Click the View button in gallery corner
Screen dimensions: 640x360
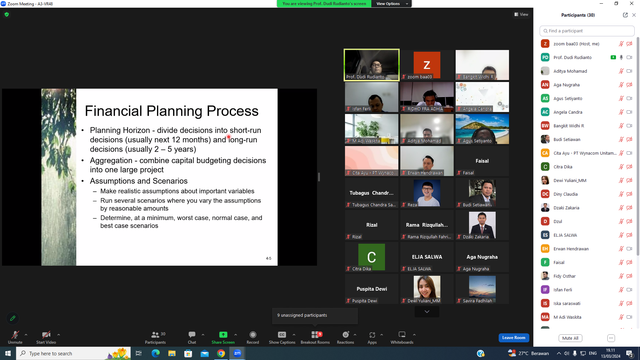coord(521,14)
